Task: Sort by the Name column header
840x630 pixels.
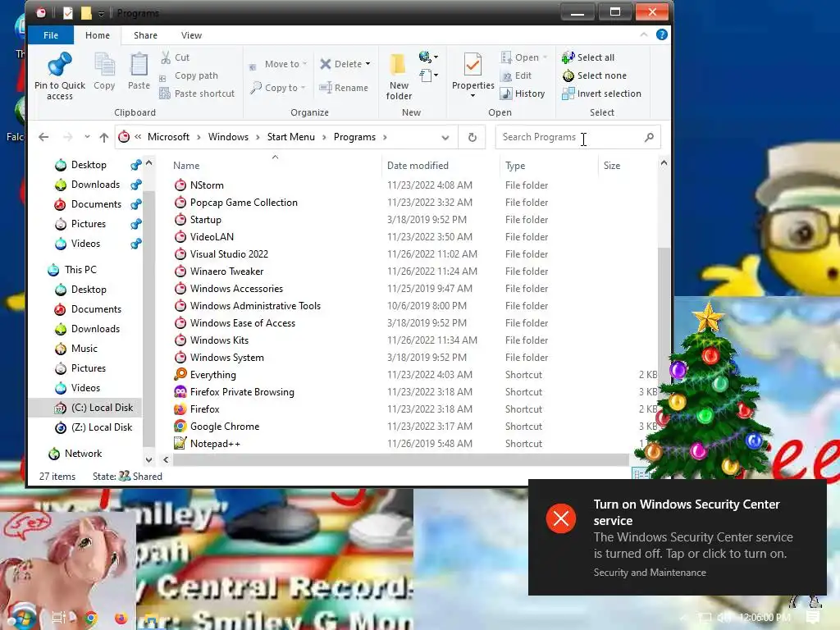Action: click(186, 166)
